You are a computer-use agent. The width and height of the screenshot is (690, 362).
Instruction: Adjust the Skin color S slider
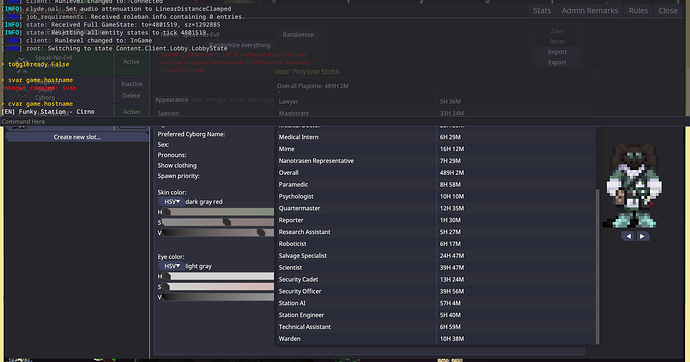click(218, 223)
